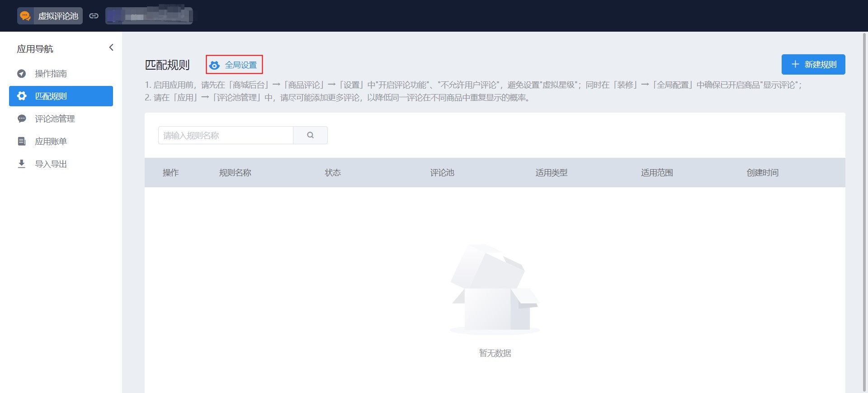Open 导入导出 menu item
This screenshot has width=868, height=393.
coord(61,164)
